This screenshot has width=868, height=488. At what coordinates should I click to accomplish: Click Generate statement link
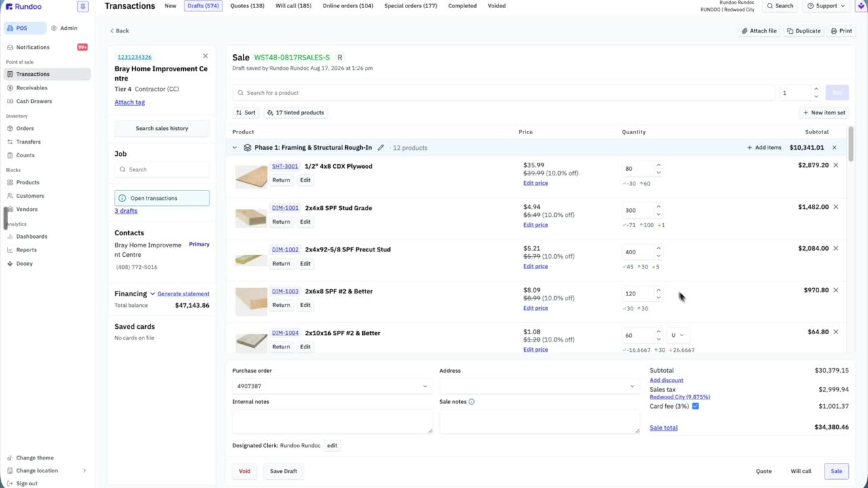pyautogui.click(x=183, y=294)
